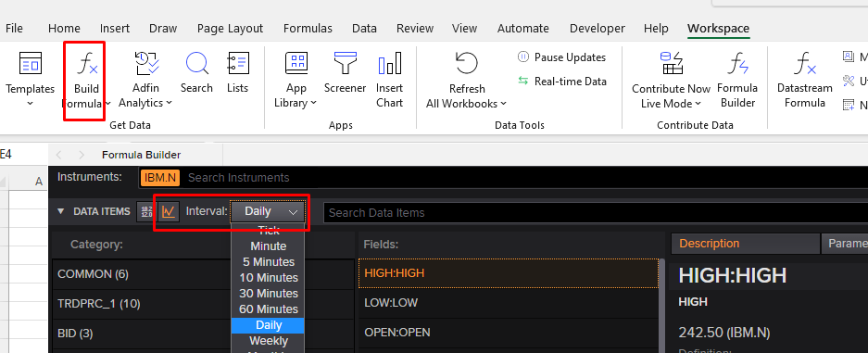Screen dimensions: 868x353
Task: Switch to the Developer tab
Action: click(598, 28)
